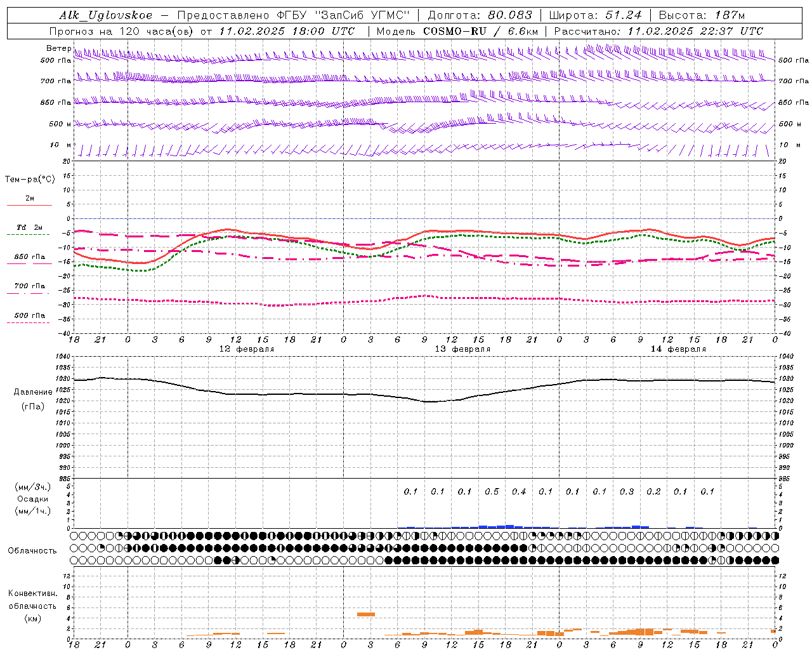Click the "Осадки" precipitation label
This screenshot has height=650, width=812.
(x=33, y=499)
